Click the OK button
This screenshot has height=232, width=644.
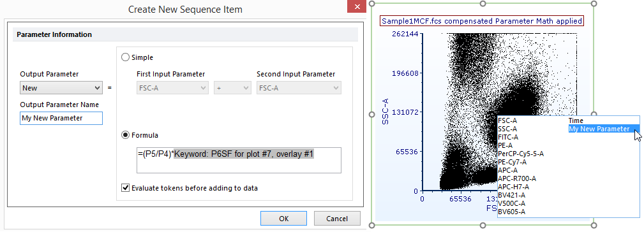(x=284, y=219)
